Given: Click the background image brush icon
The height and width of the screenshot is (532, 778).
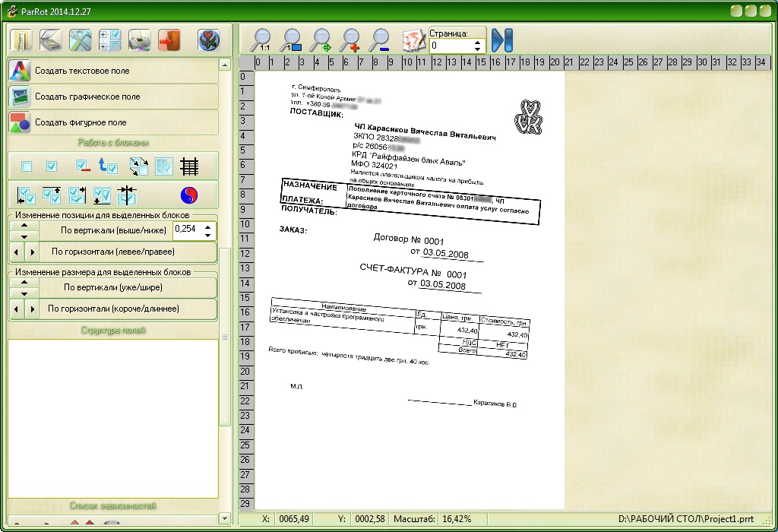Looking at the screenshot, I should pyautogui.click(x=414, y=40).
